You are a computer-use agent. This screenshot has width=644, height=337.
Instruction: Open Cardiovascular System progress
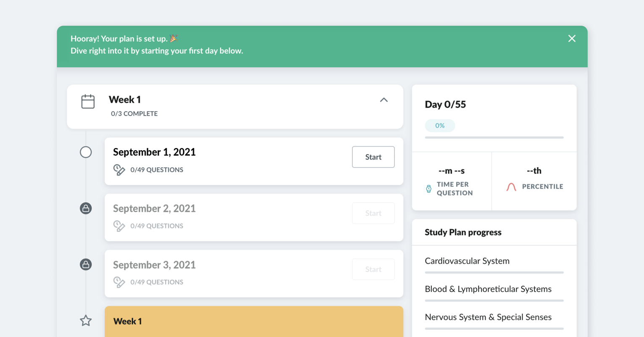(467, 261)
